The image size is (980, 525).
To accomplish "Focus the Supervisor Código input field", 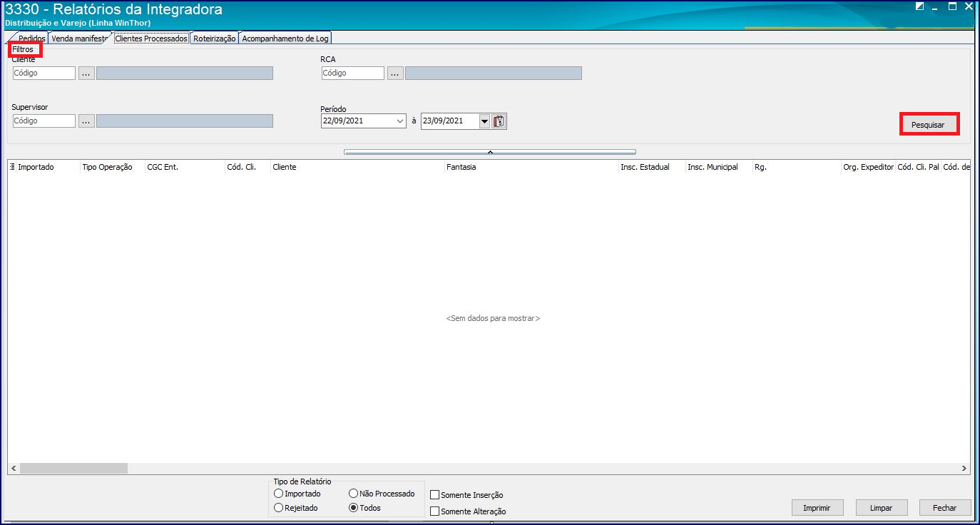I will [x=44, y=121].
